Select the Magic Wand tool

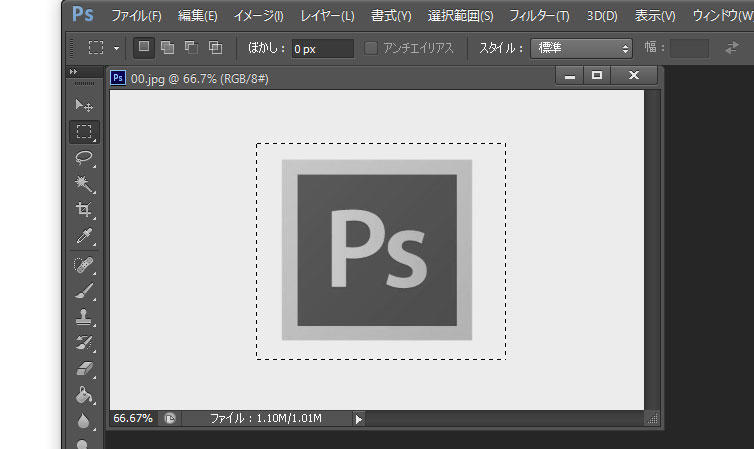[x=84, y=184]
